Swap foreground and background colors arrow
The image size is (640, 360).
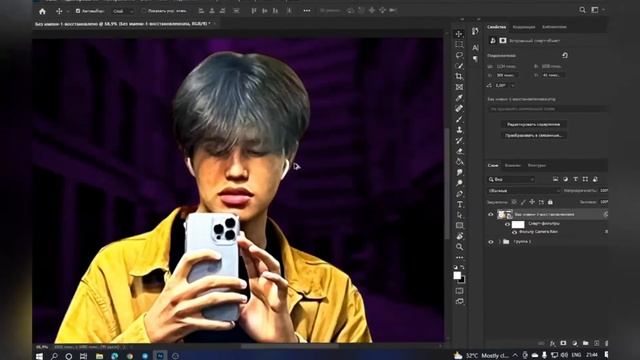(x=463, y=268)
